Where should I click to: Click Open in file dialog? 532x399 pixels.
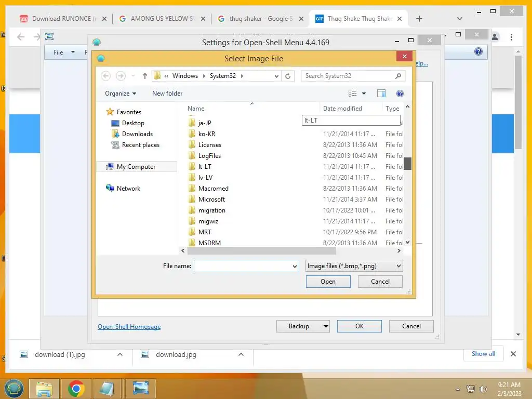click(328, 282)
